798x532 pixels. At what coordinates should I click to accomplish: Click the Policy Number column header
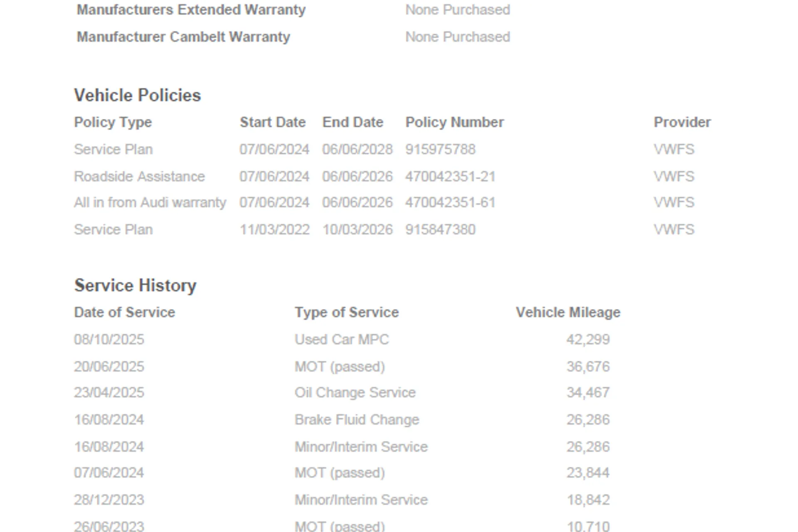pyautogui.click(x=454, y=122)
